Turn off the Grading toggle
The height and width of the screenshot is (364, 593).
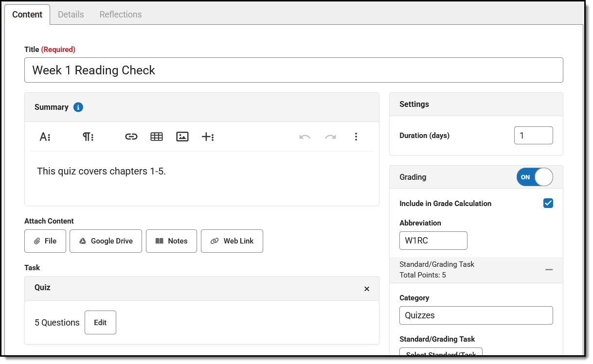535,177
